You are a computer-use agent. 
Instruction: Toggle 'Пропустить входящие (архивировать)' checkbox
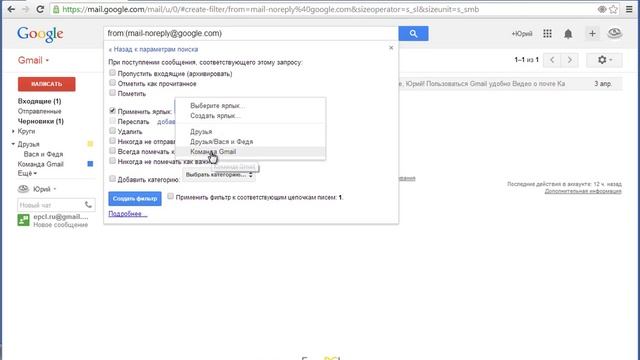pos(112,73)
